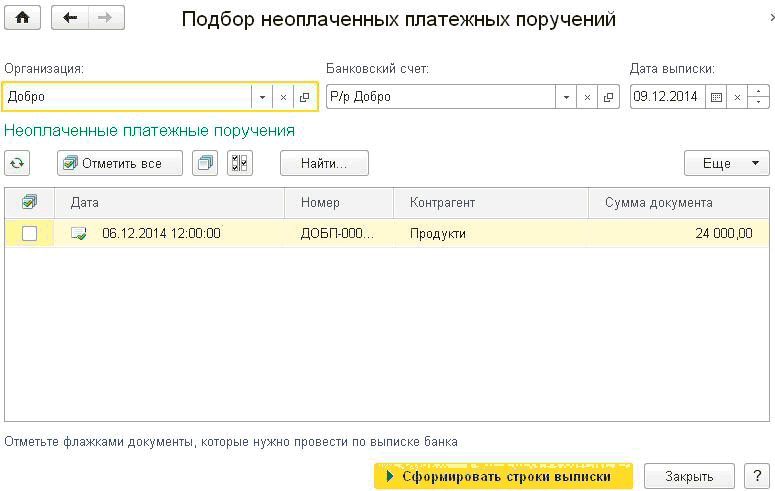Click the Отметить все button
Screen dimensions: 775x491
[x=120, y=163]
